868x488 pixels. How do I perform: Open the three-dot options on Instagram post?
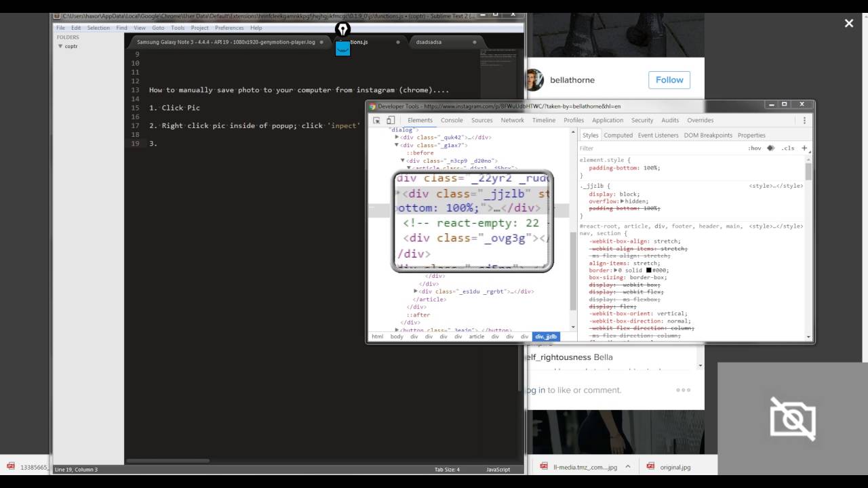click(x=684, y=390)
